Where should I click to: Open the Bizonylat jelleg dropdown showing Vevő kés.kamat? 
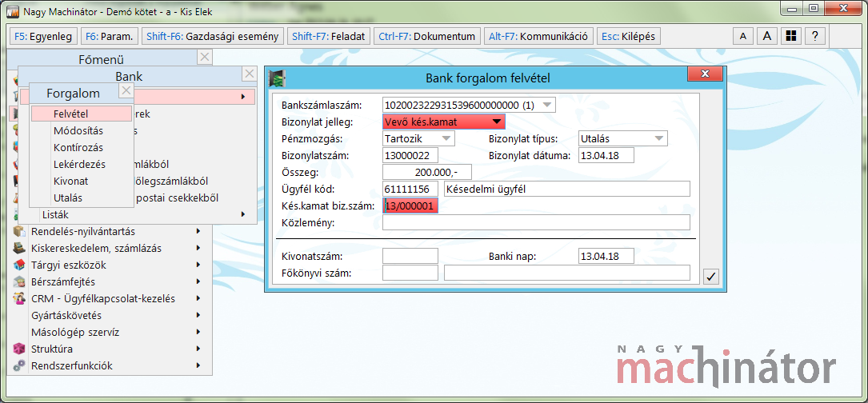(497, 122)
